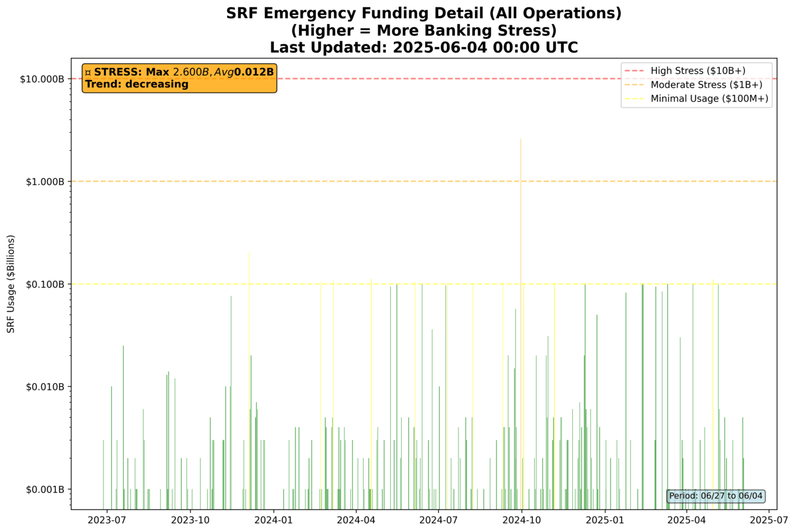
Task: Click the $0.010B y-axis tick label
Action: tap(46, 387)
